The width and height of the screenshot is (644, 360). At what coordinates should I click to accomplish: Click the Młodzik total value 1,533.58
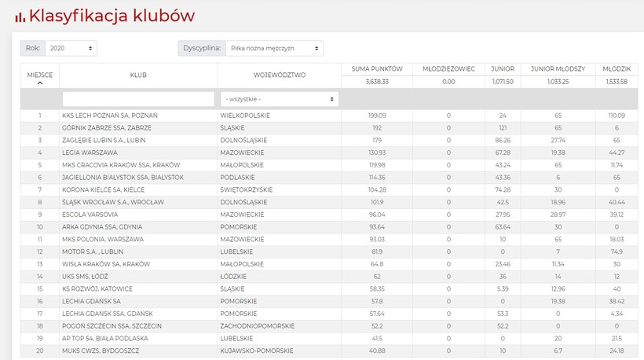(617, 82)
